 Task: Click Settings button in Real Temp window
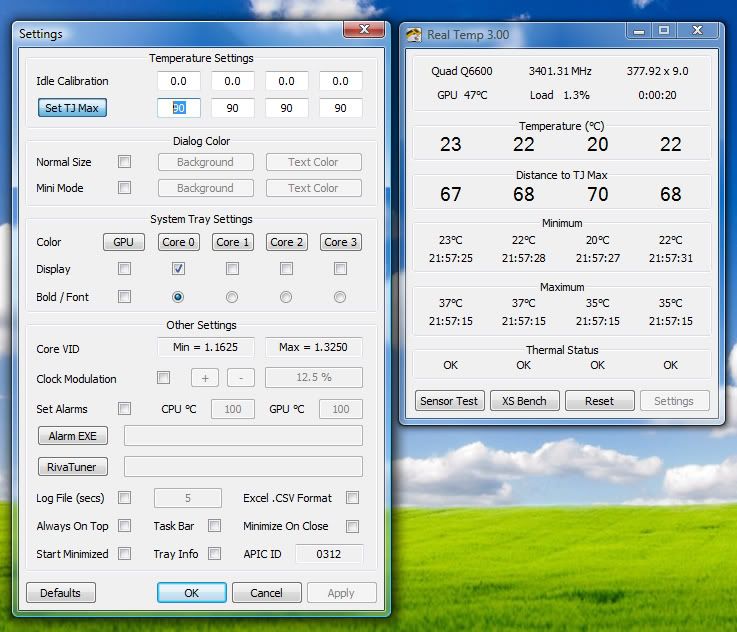(674, 401)
